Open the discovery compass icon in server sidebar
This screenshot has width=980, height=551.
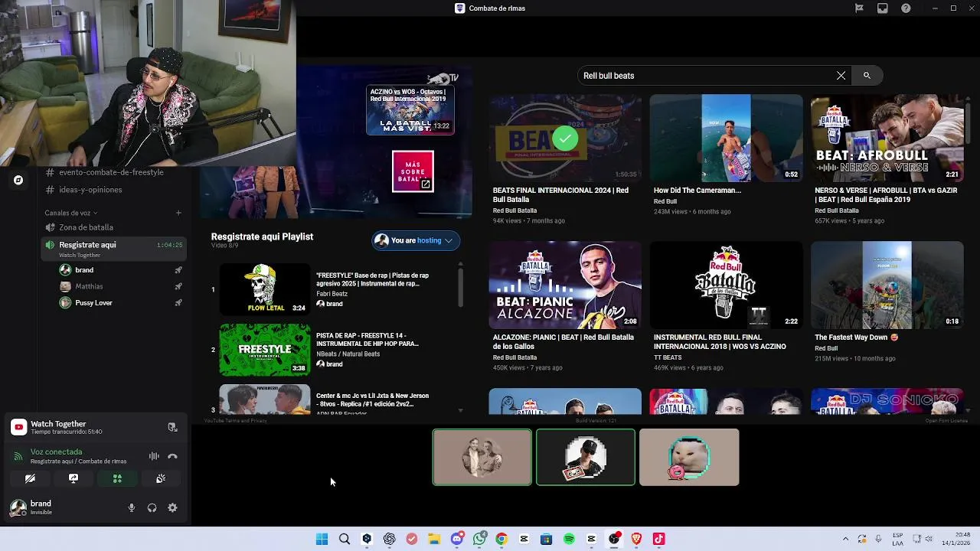pyautogui.click(x=18, y=180)
